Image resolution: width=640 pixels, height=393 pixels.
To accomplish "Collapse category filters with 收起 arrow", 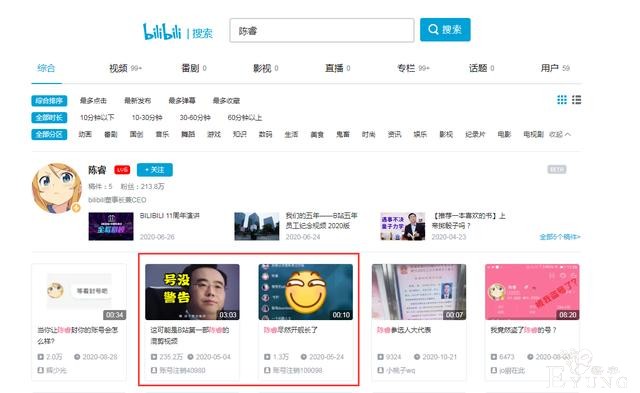I will tap(560, 134).
